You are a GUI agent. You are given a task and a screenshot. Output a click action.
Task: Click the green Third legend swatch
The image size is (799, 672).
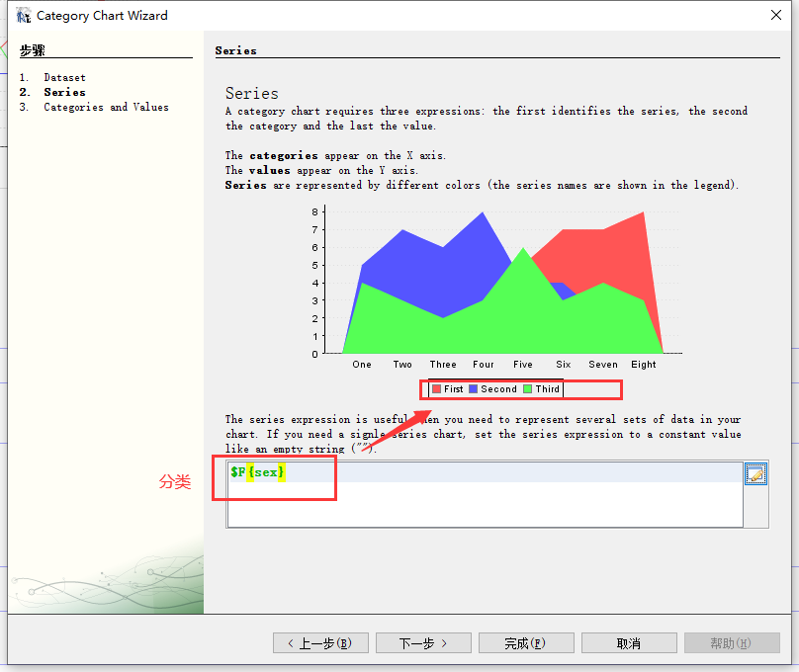tap(527, 389)
